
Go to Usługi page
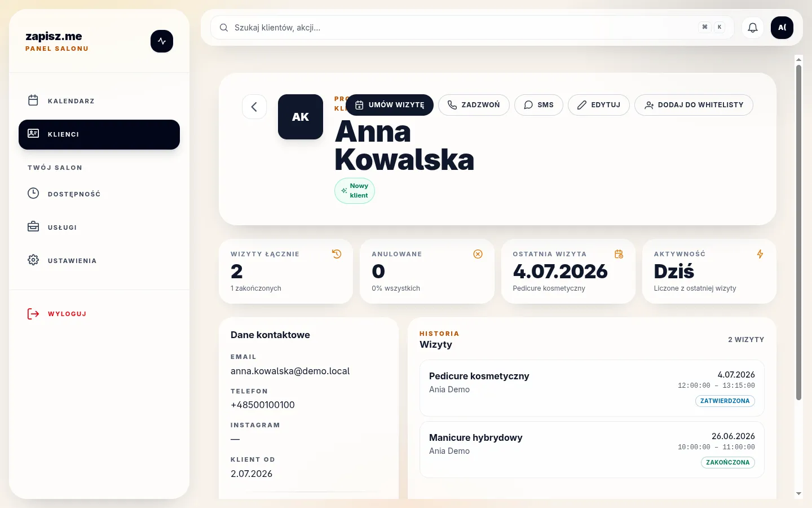pos(99,227)
